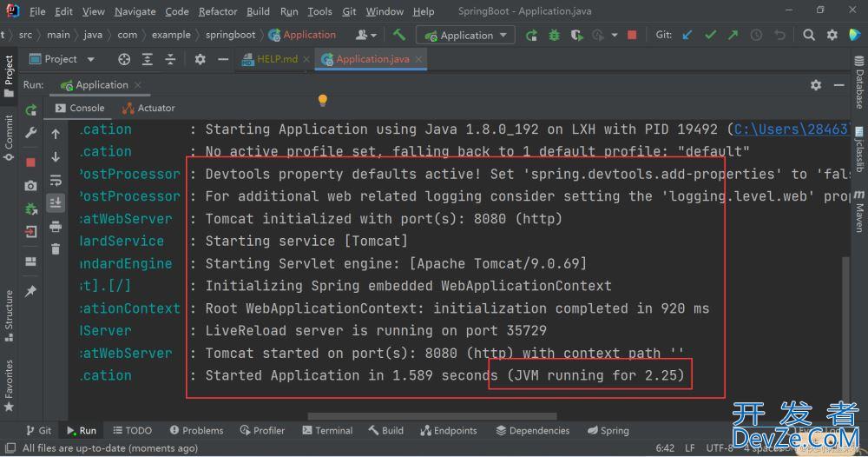The image size is (868, 457).
Task: Open the Application run configuration dropdown
Action: tap(465, 35)
